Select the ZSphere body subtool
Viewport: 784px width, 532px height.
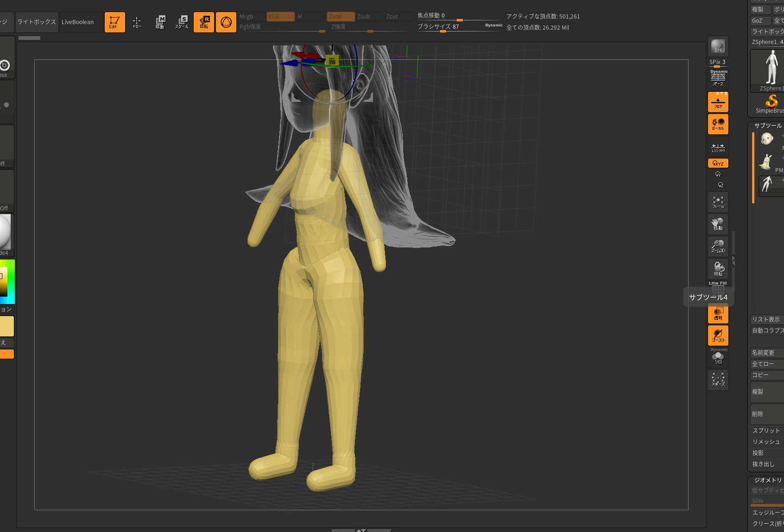pyautogui.click(x=771, y=185)
